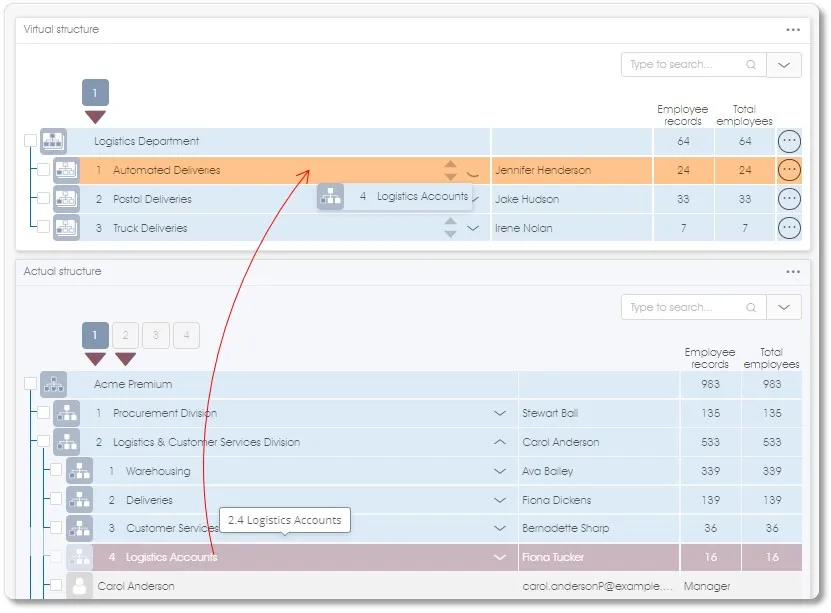
Task: Open the Virtual structure panel ellipsis menu
Action: pyautogui.click(x=793, y=30)
